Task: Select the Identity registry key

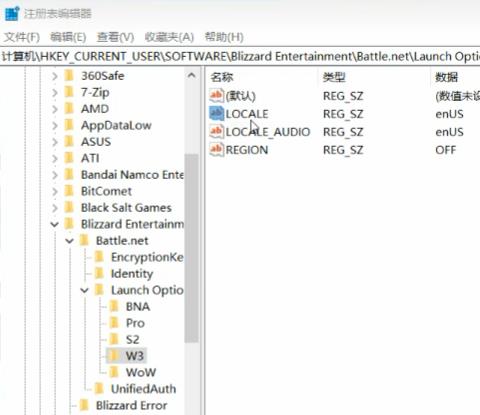Action: coord(132,274)
